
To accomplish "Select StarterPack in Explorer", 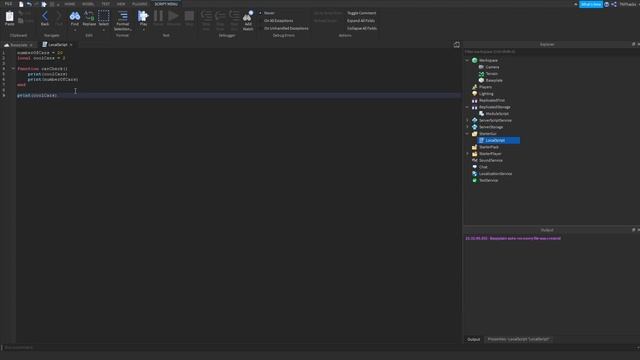I will (489, 147).
